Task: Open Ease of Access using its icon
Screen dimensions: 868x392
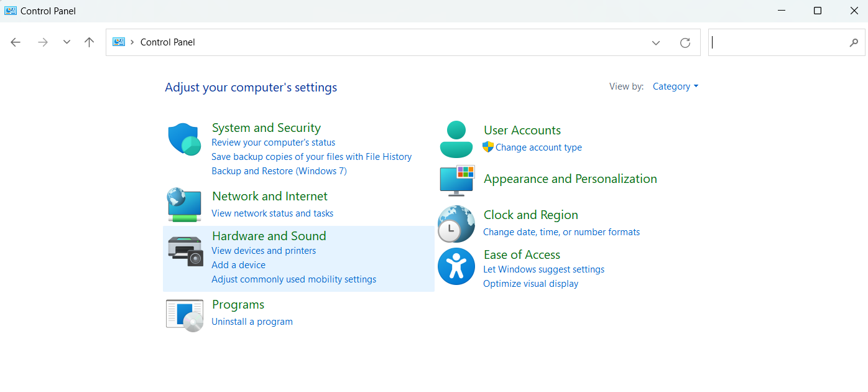Action: point(456,266)
